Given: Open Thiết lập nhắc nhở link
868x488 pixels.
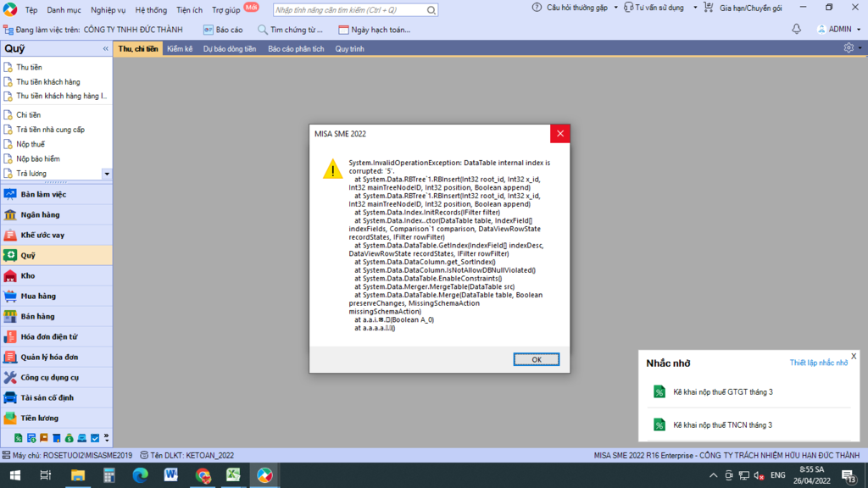Looking at the screenshot, I should coord(818,363).
